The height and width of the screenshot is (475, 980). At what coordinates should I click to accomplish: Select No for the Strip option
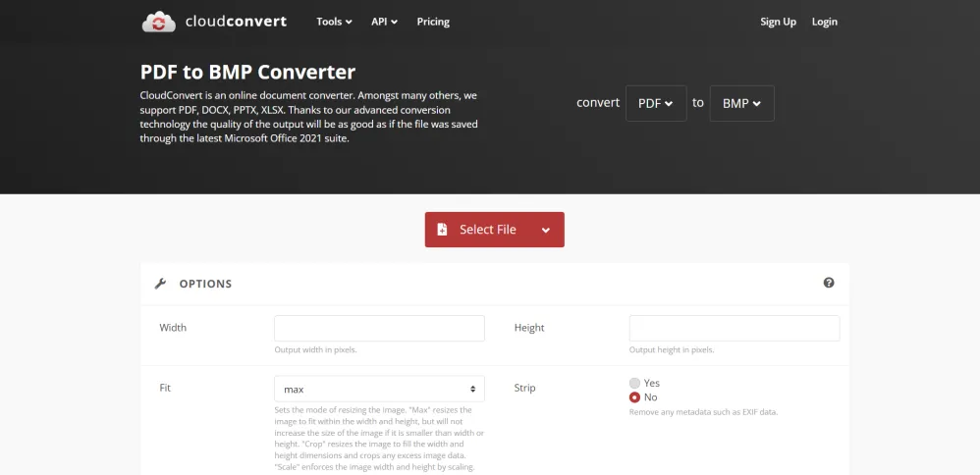(x=634, y=397)
